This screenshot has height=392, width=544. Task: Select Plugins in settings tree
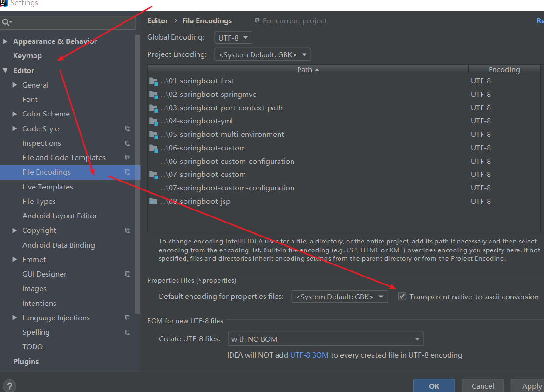(x=26, y=361)
